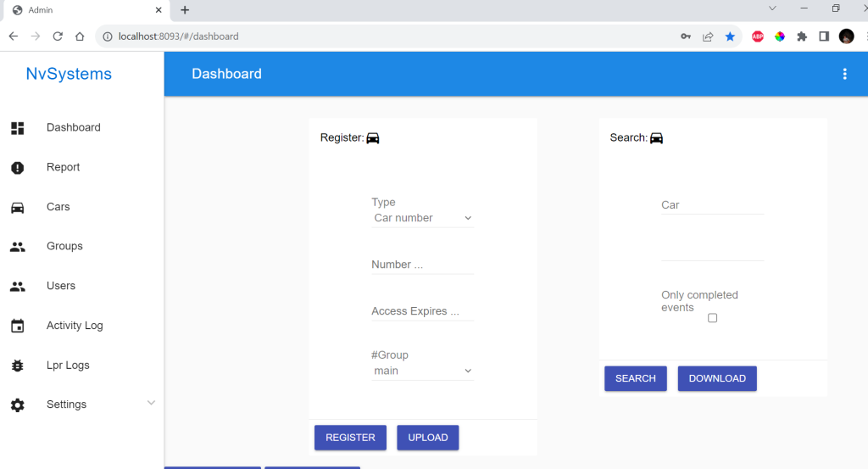Viewport: 868px width, 469px height.
Task: Click the SEARCH button
Action: click(636, 378)
